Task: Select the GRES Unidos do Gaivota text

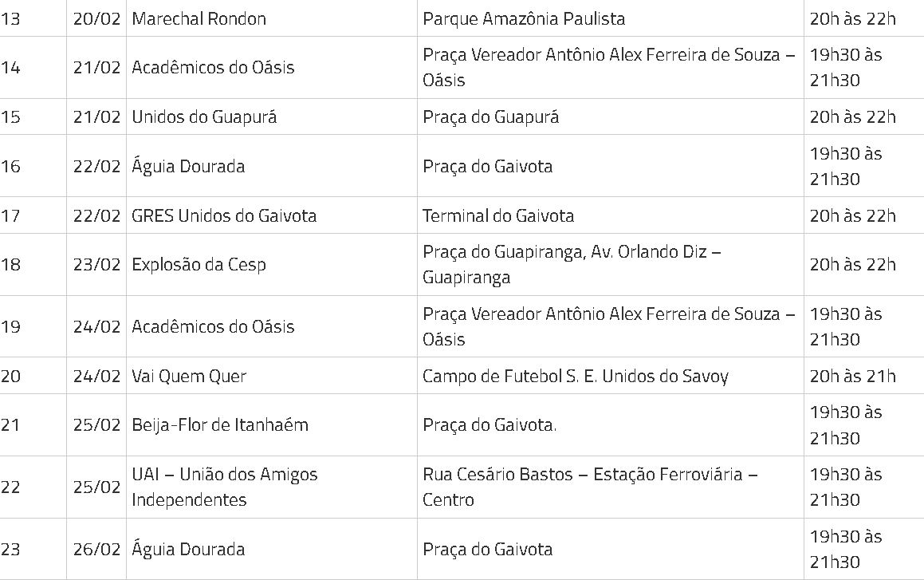Action: click(224, 215)
